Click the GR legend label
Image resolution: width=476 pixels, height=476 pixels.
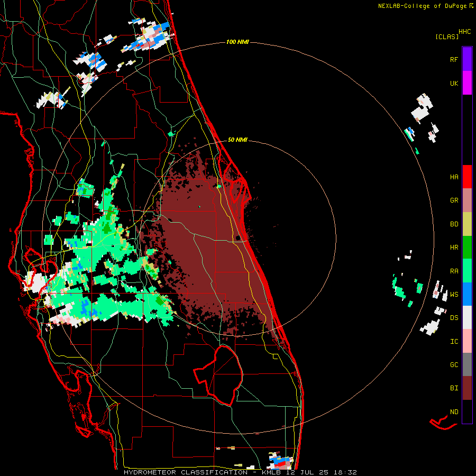(x=454, y=200)
